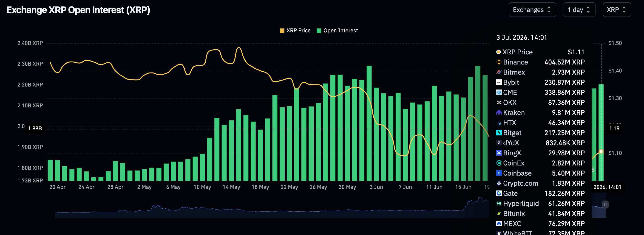Click the '182.26M XRP' Gate value
Image resolution: width=644 pixels, height=235 pixels.
pos(565,193)
